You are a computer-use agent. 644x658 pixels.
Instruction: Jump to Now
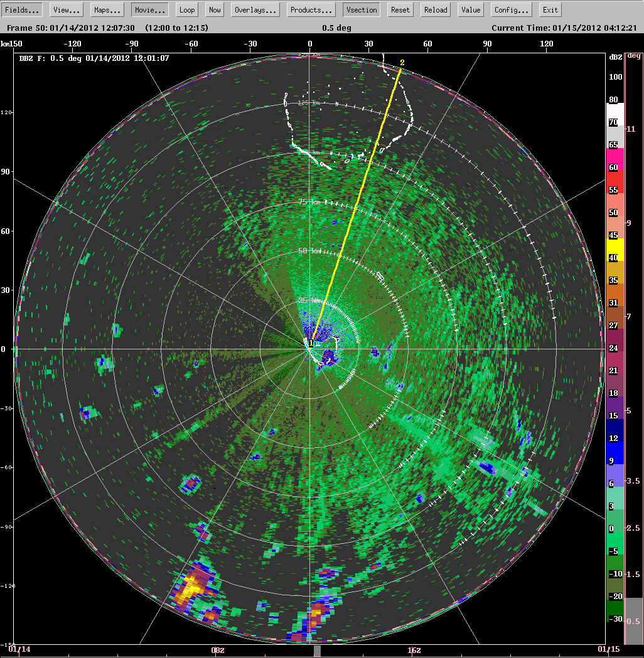[x=214, y=9]
